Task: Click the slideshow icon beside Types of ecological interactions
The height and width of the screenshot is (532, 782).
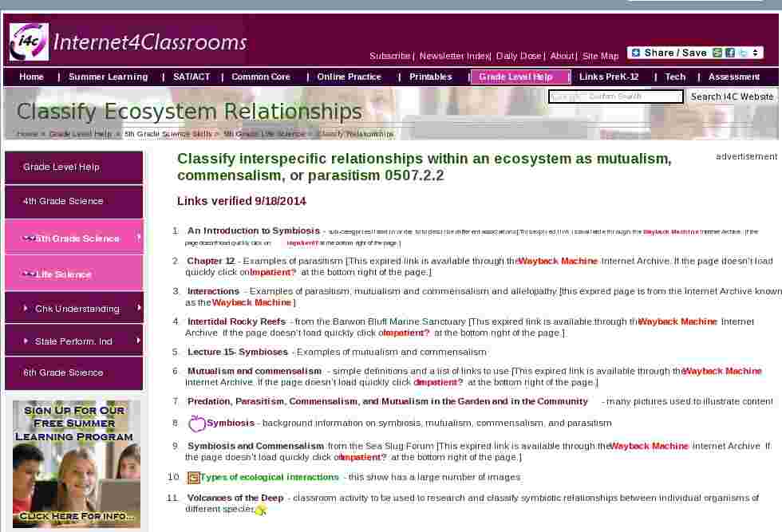Action: [193, 478]
